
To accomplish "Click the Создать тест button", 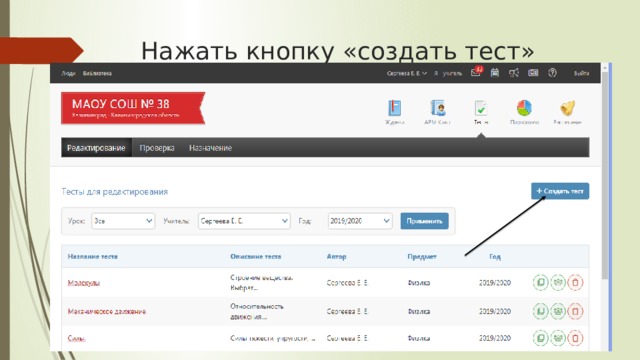I will 560,191.
